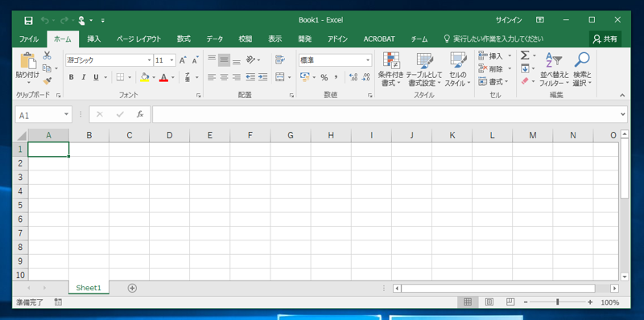Open the ファイル (File) tab
The image size is (644, 320).
pyautogui.click(x=29, y=39)
